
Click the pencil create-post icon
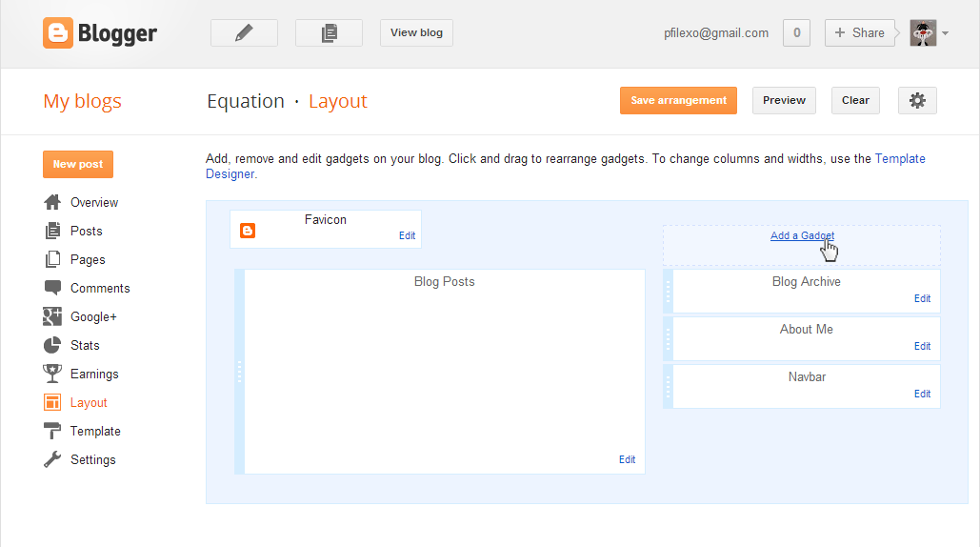point(244,32)
